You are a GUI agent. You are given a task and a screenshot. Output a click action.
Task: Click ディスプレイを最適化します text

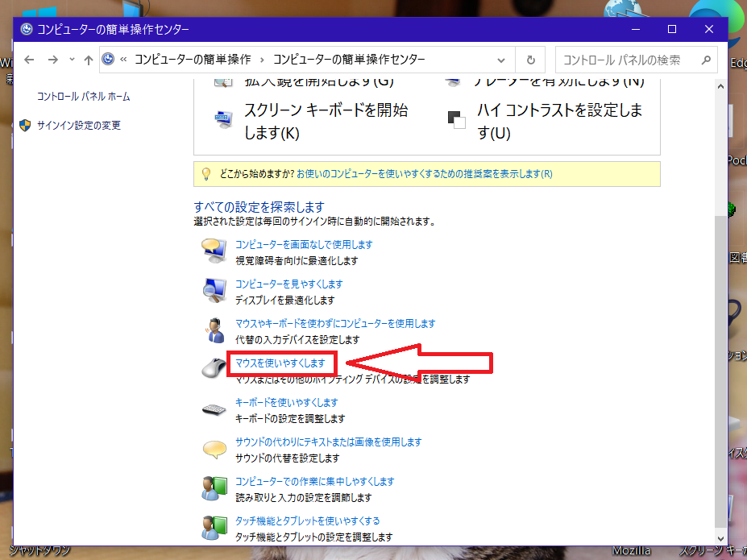(x=285, y=301)
